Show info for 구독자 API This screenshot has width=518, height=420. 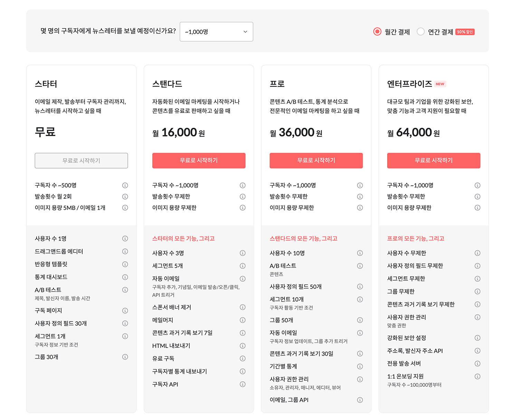[x=243, y=384]
